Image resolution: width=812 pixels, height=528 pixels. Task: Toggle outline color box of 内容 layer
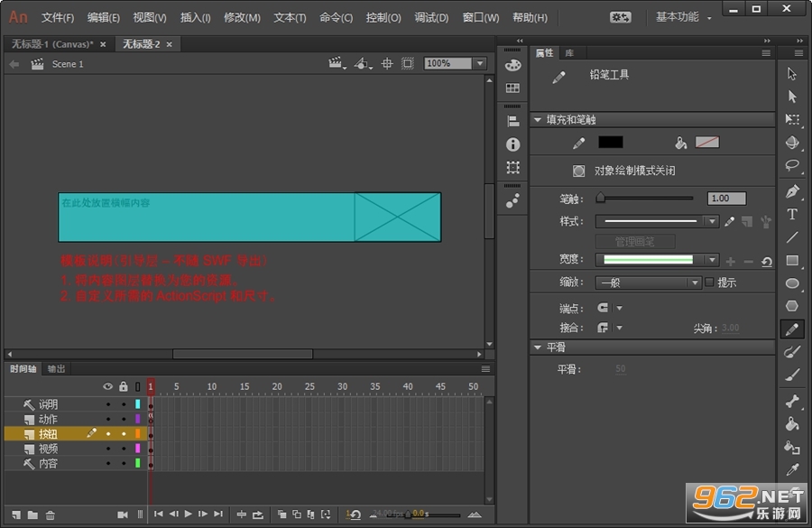click(138, 463)
